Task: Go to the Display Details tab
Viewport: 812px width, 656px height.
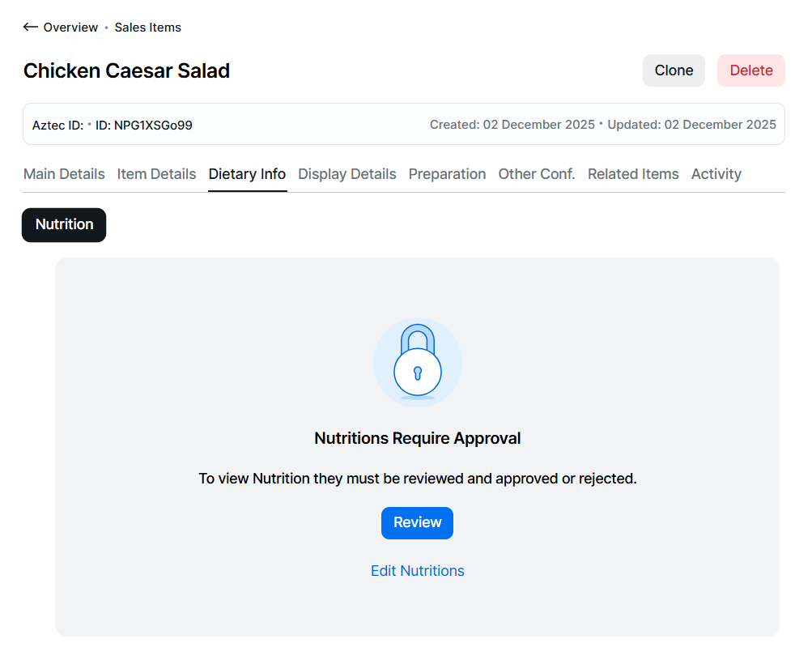Action: pos(347,174)
